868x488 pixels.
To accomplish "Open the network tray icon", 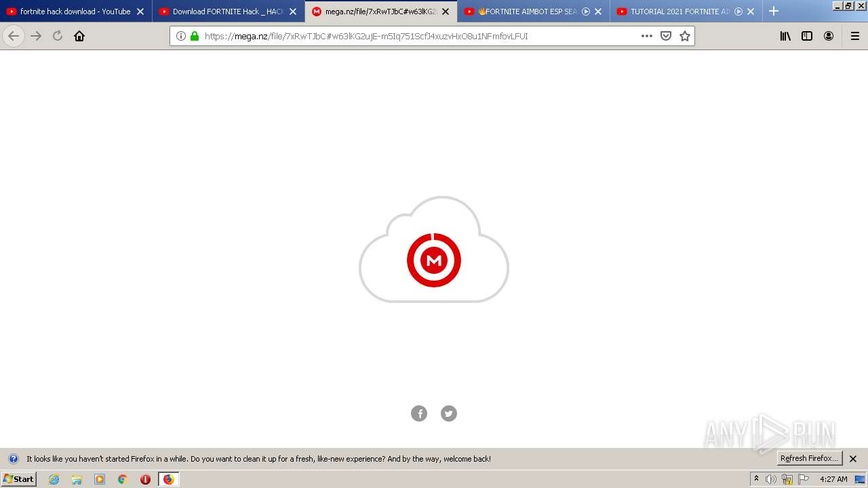I will (787, 479).
